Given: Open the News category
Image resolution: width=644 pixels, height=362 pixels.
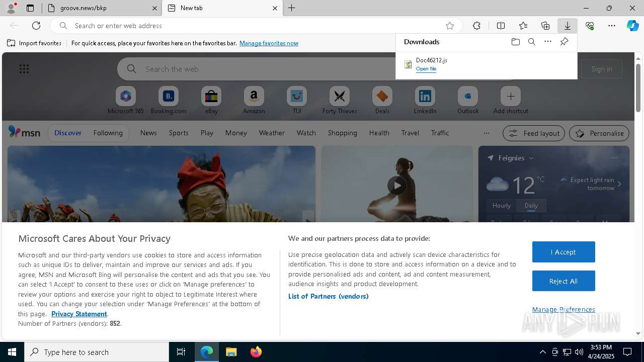Looking at the screenshot, I should pos(148,133).
